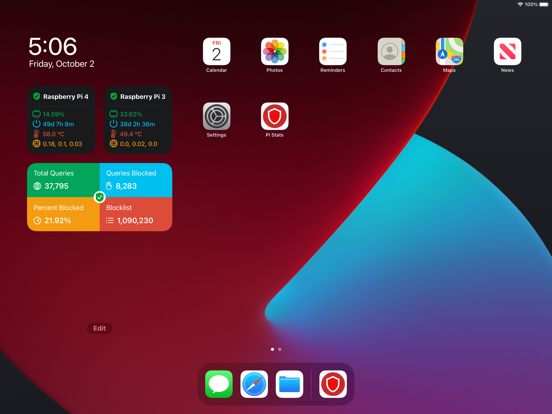The height and width of the screenshot is (414, 552).
Task: Tap the 58.0 °C temperature reading
Action: (54, 134)
